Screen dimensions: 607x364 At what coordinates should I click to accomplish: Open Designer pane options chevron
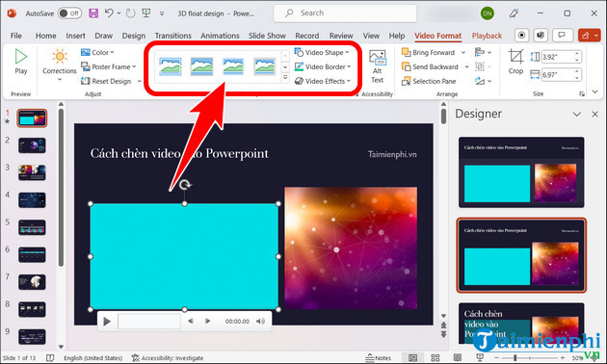pos(577,115)
